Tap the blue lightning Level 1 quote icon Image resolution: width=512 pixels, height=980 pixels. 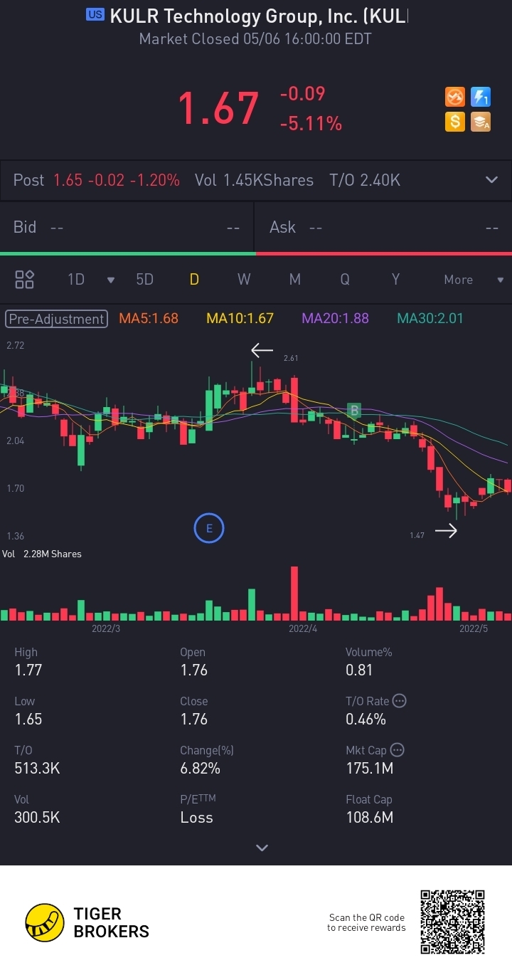481,97
